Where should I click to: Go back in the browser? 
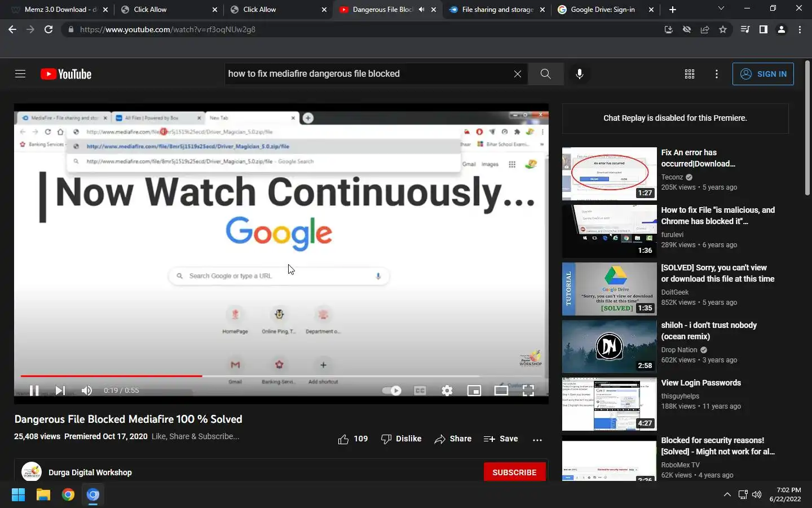12,29
